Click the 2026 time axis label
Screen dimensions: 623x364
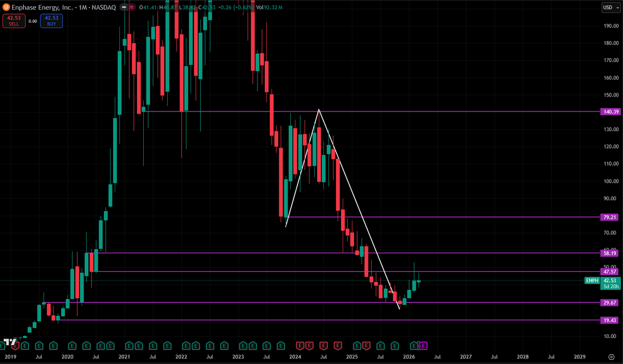pyautogui.click(x=409, y=357)
